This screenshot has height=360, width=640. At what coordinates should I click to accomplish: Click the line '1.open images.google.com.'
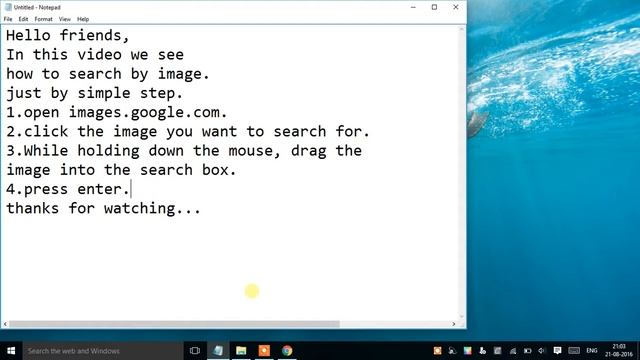coord(117,112)
